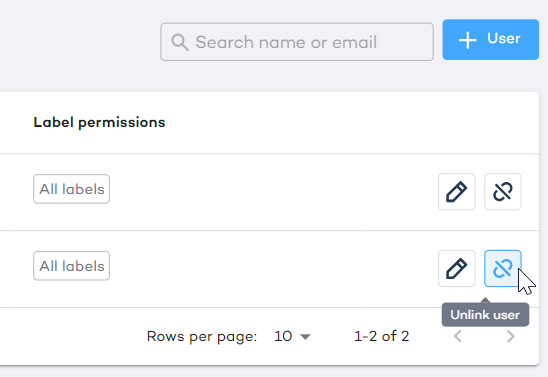Viewport: 548px width, 377px height.
Task: Open the Rows per page dropdown showing 10
Action: [292, 336]
